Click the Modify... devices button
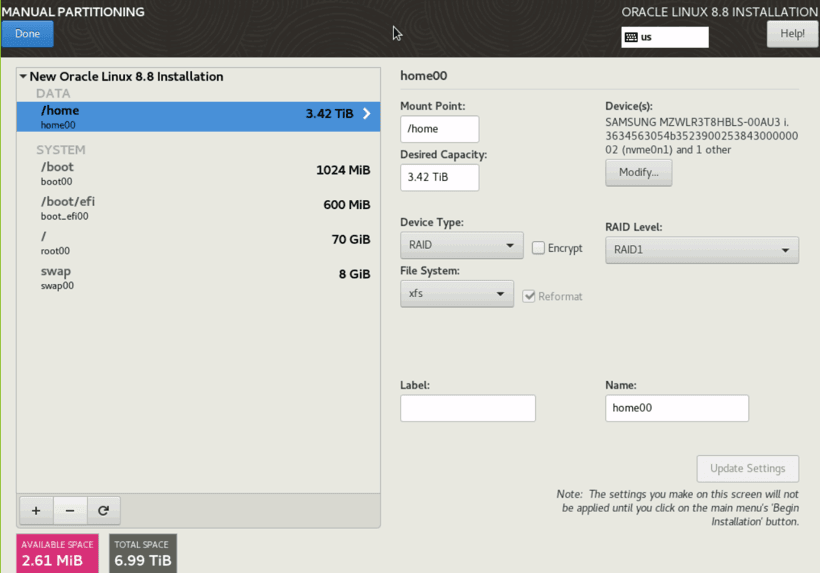Image resolution: width=820 pixels, height=573 pixels. [639, 173]
